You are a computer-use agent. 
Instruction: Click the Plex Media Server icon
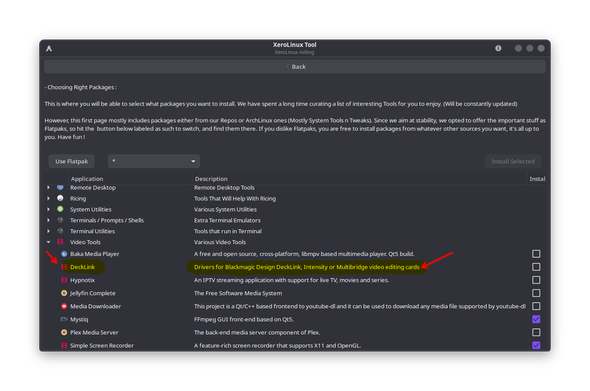pos(64,332)
